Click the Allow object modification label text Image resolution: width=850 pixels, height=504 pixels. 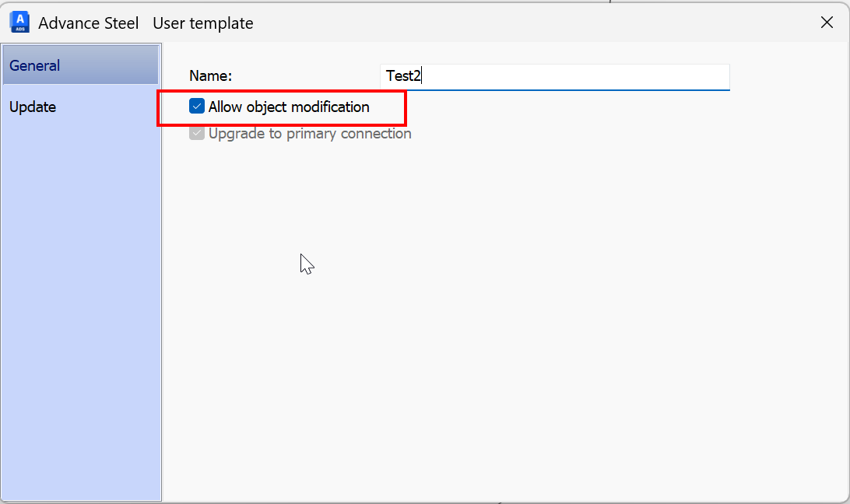pyautogui.click(x=290, y=107)
